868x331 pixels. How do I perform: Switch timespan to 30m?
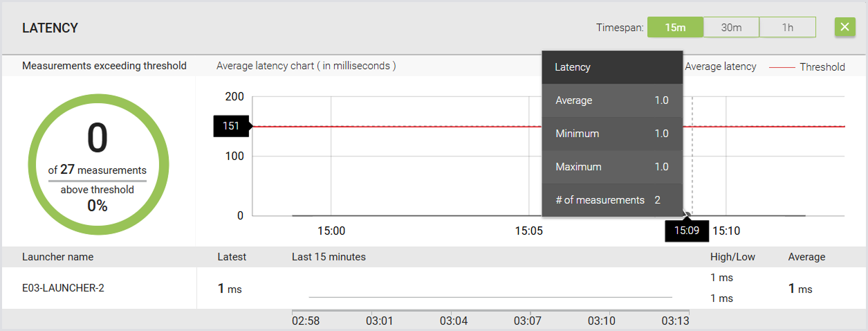731,27
